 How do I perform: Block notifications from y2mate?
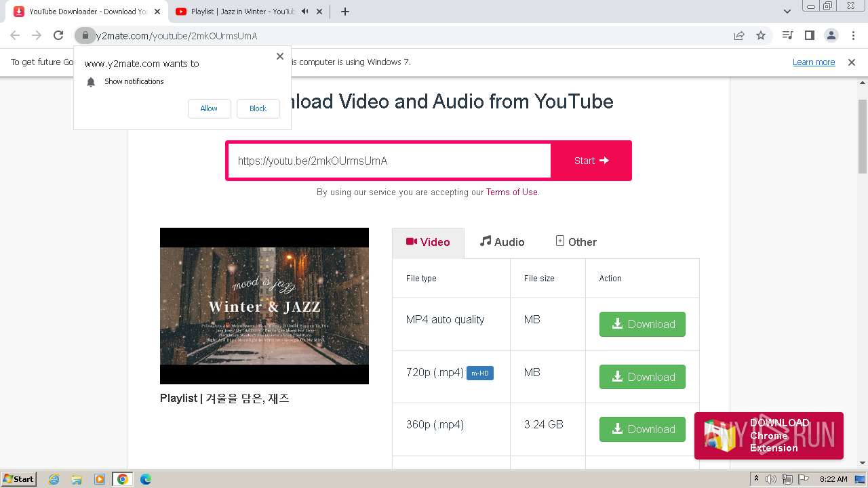[258, 108]
